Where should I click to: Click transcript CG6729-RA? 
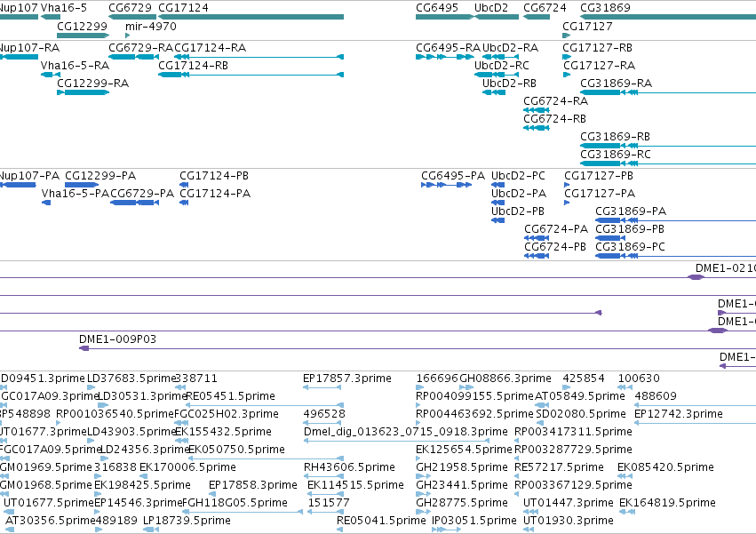pos(133,57)
